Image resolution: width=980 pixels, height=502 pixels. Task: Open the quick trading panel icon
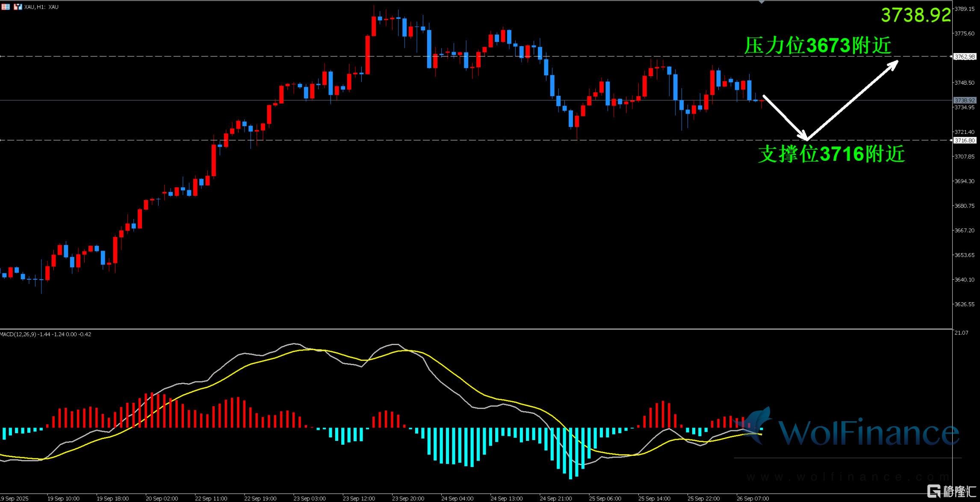pyautogui.click(x=6, y=7)
